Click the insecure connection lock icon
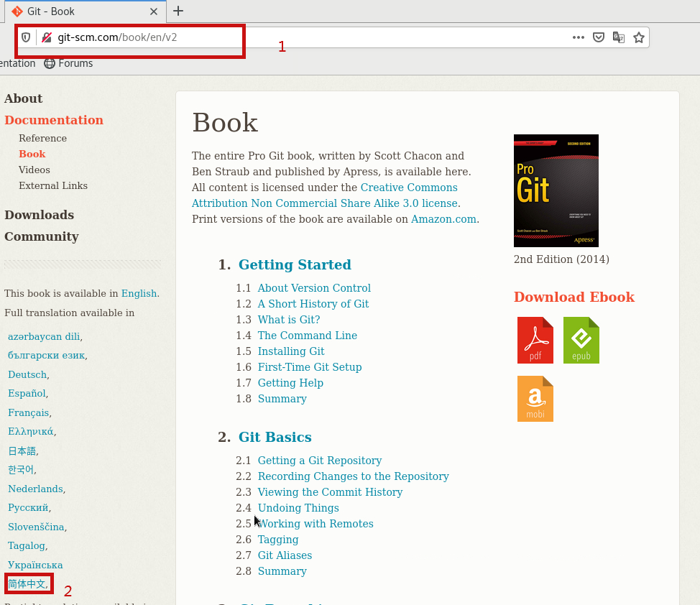The image size is (700, 605). coord(47,37)
